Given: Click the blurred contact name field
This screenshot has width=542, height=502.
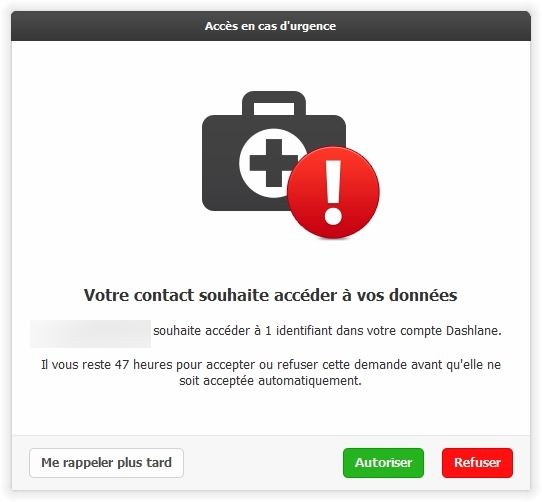Looking at the screenshot, I should pos(91,333).
